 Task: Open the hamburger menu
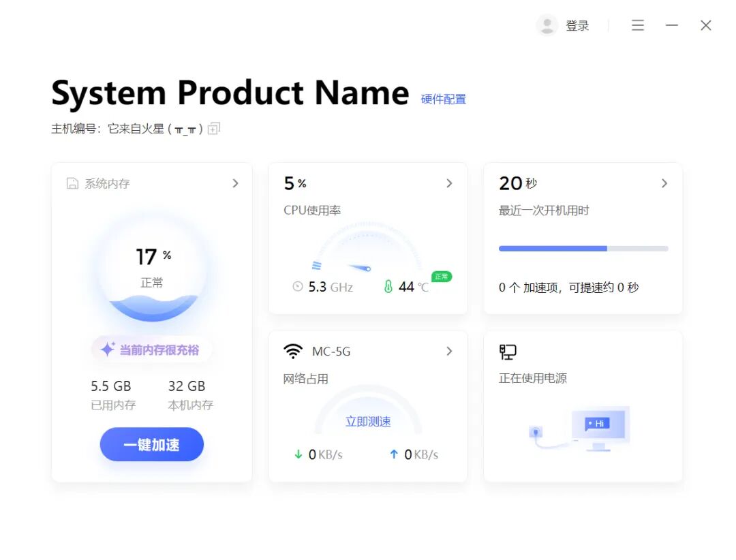pyautogui.click(x=637, y=25)
